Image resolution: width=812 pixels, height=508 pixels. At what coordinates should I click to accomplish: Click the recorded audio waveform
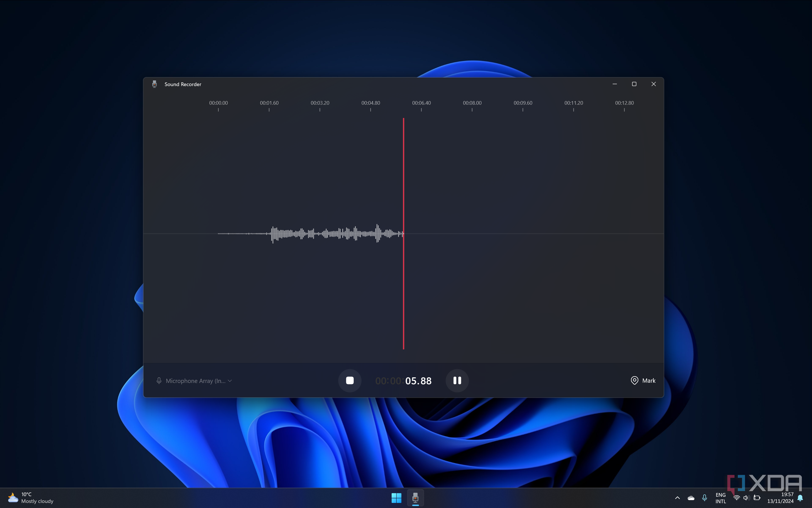(x=310, y=233)
